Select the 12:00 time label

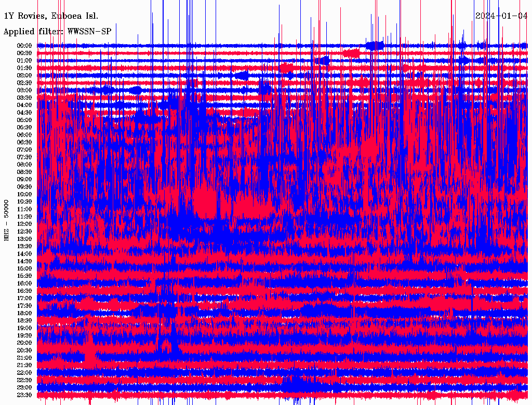(24, 224)
